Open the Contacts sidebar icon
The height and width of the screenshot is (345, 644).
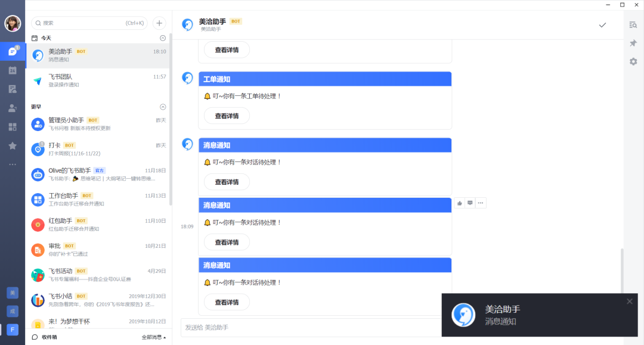[x=13, y=108]
